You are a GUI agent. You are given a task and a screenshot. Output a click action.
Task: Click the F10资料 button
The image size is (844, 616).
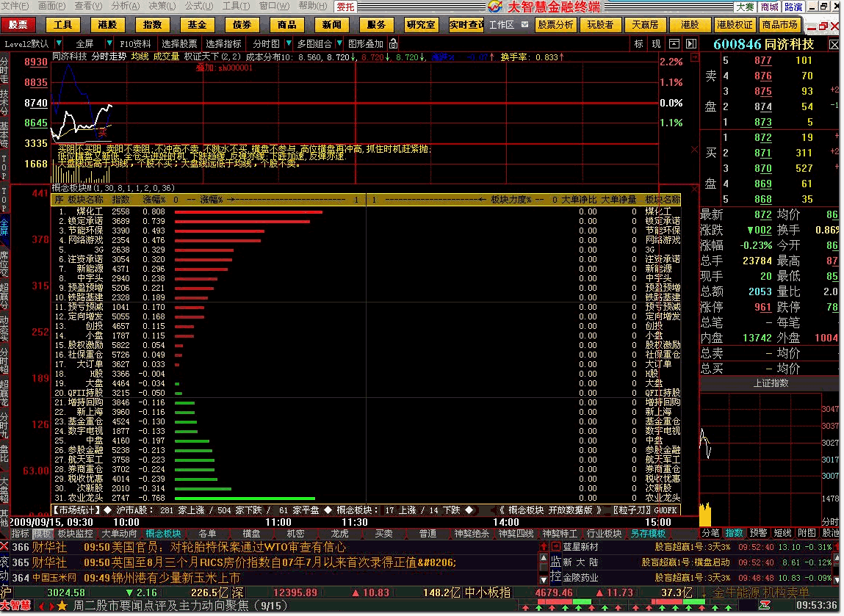click(x=135, y=43)
